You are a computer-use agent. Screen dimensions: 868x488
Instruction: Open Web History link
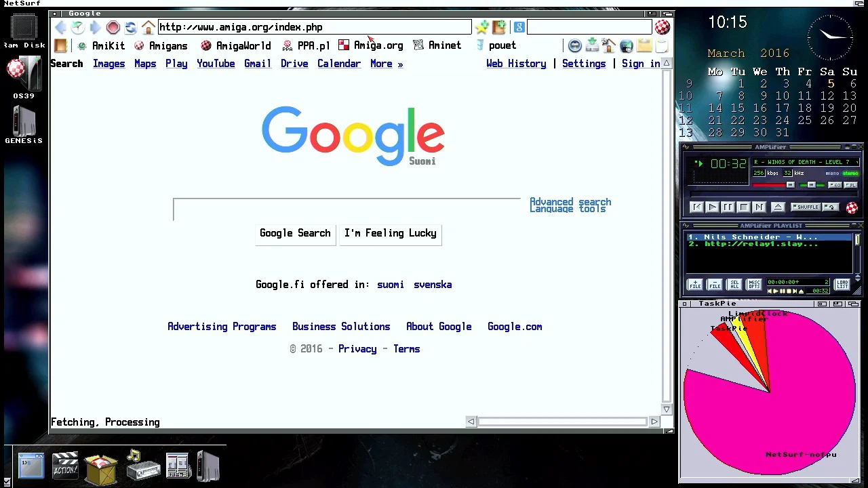pos(516,64)
